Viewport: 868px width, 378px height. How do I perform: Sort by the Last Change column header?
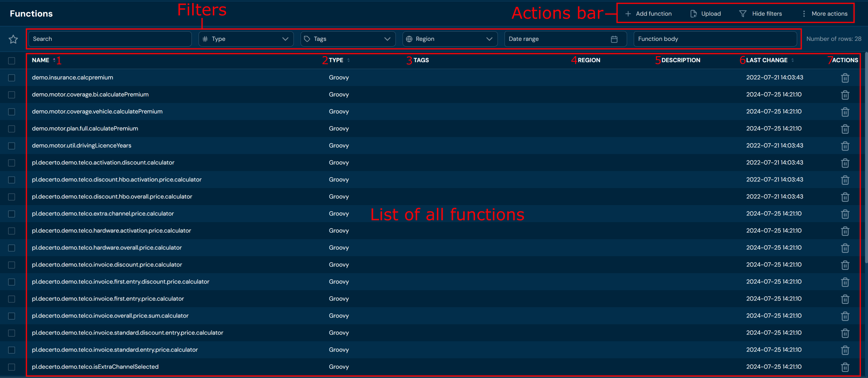(767, 60)
